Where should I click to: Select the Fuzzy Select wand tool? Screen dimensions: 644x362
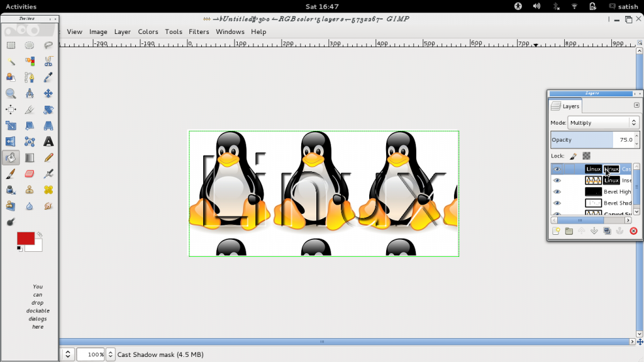point(11,61)
